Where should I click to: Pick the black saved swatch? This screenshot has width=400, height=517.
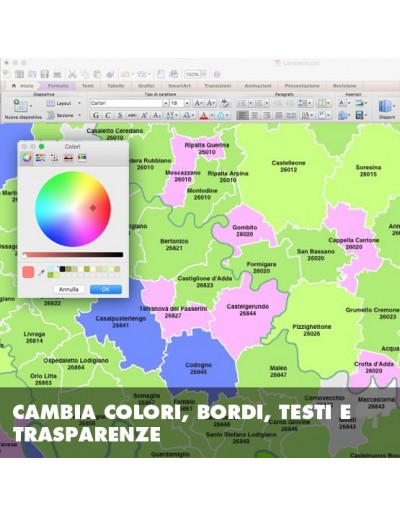tap(62, 269)
